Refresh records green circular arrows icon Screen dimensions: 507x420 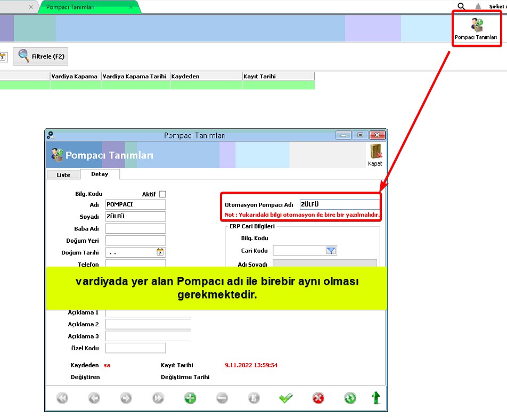point(350,398)
